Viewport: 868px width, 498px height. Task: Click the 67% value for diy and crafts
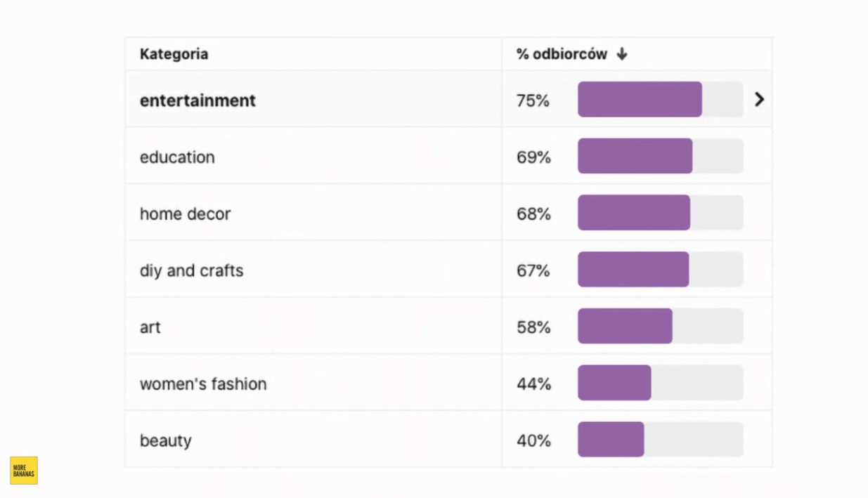[x=533, y=270]
